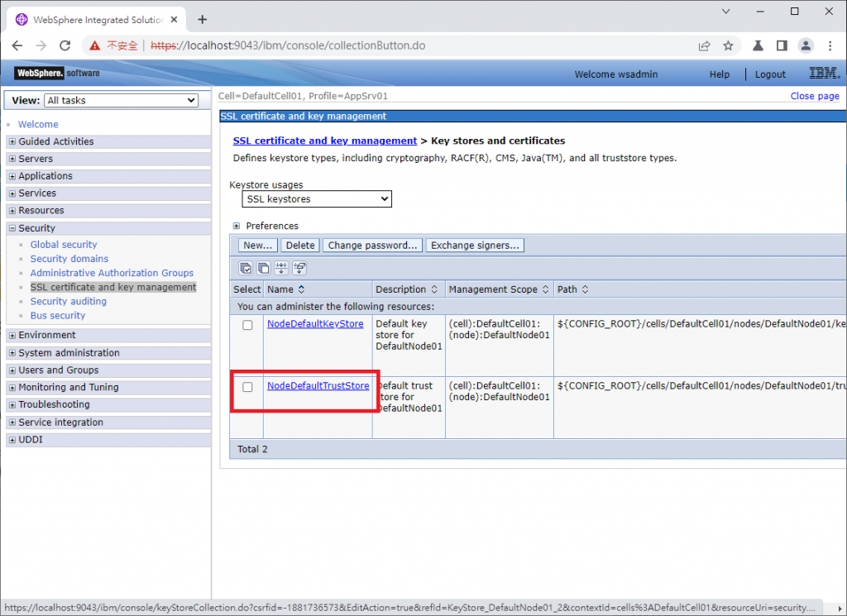Expand the Service integration node

pos(12,423)
